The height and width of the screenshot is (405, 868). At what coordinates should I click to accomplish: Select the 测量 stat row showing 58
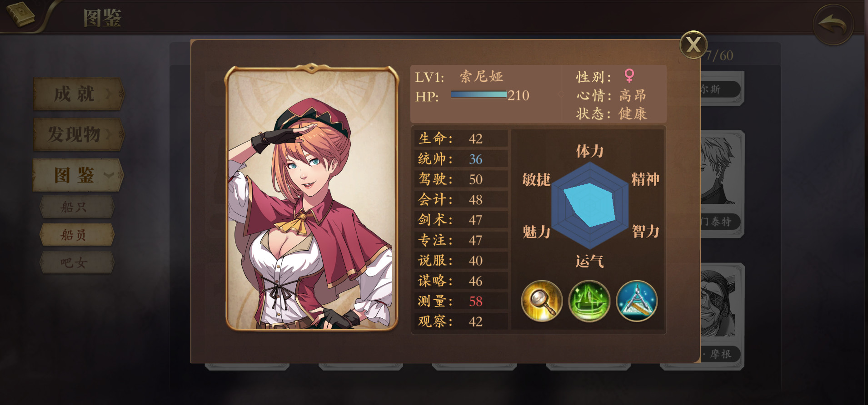click(x=461, y=301)
